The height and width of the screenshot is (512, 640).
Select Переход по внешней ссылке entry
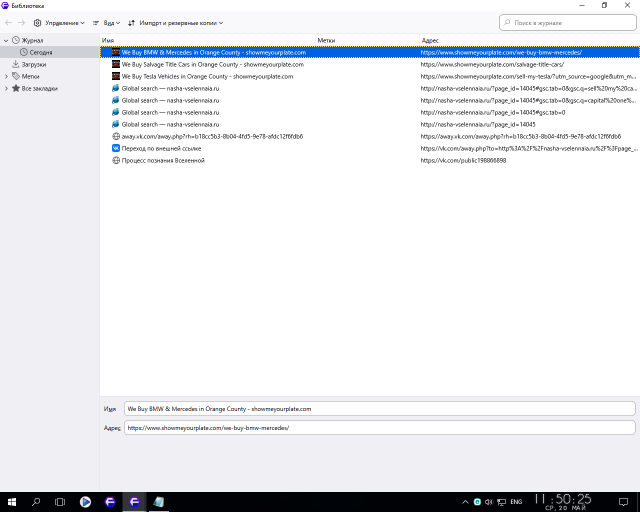(370, 149)
